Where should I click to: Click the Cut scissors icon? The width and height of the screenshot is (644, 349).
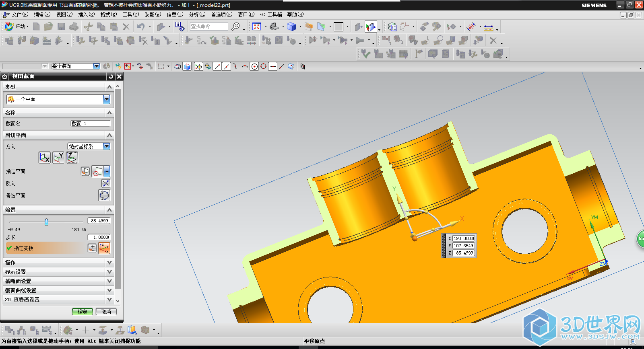click(89, 27)
